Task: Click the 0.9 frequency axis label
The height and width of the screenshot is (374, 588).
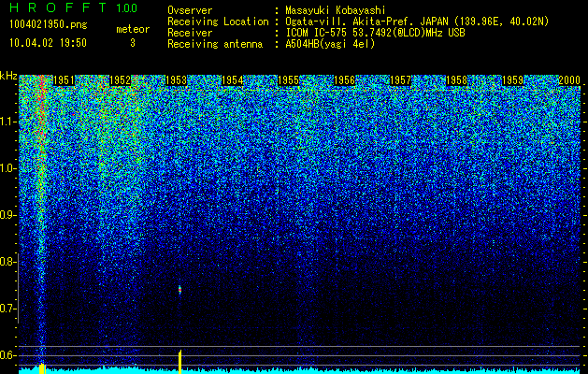Action: 7,215
